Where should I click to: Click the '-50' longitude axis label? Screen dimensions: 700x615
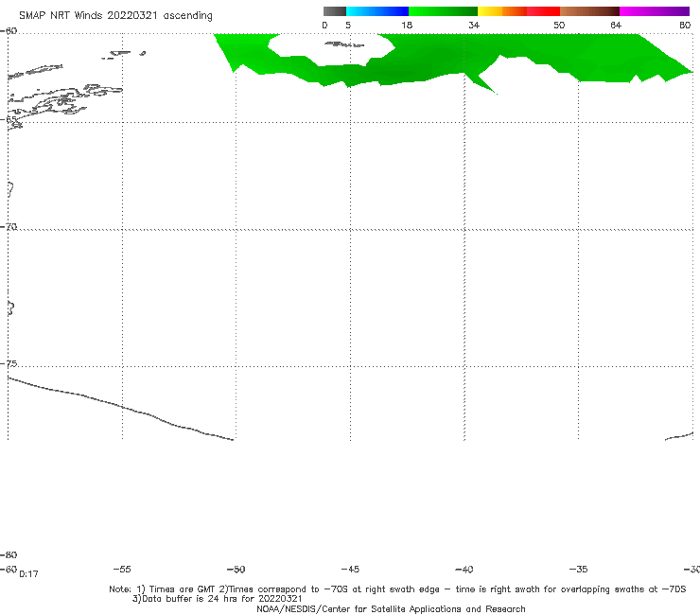[x=236, y=569]
